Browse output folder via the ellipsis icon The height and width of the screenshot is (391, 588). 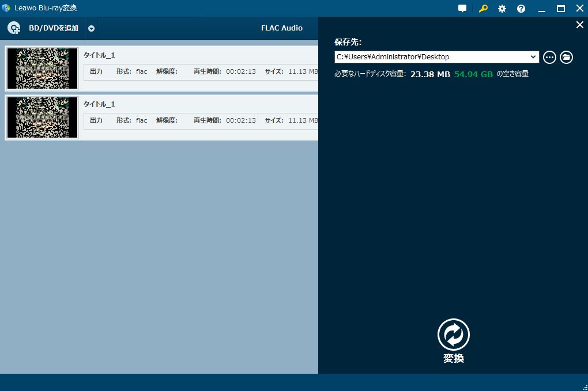(x=549, y=57)
